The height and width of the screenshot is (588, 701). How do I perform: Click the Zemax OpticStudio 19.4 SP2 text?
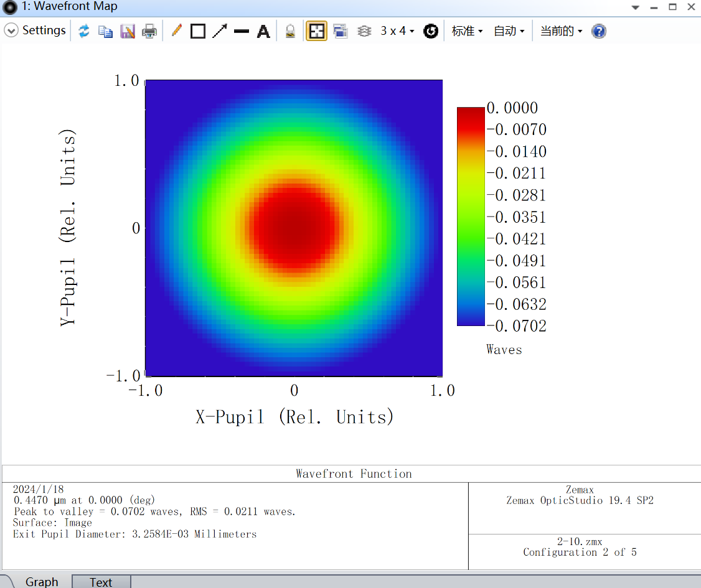580,500
